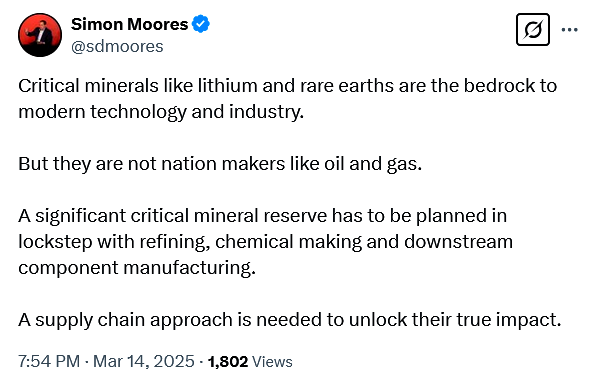
Task: Click the phrase "oil and gas"
Action: (372, 164)
